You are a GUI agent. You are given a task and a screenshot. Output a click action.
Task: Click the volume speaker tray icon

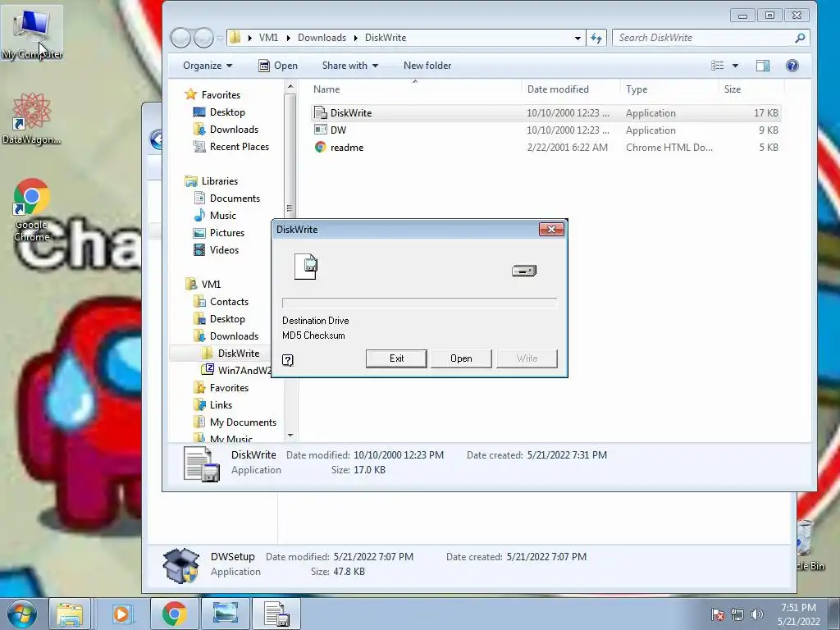(757, 614)
